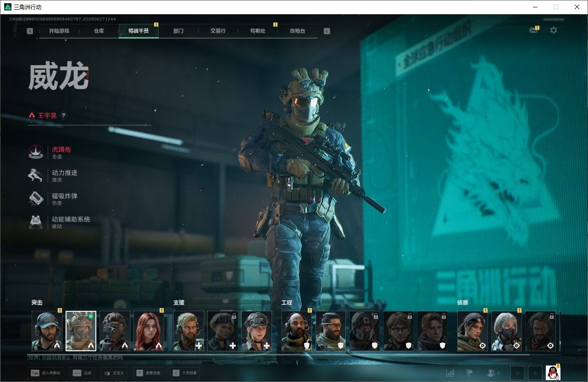Screen dimensions: 588x382
Task: Select the 突击 operator wearing a cap
Action: tap(47, 331)
